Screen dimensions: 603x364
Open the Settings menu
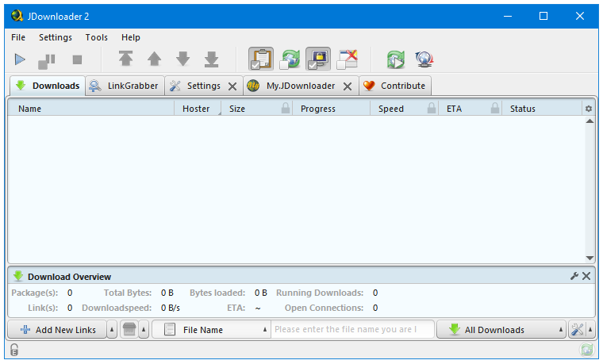[x=55, y=37]
